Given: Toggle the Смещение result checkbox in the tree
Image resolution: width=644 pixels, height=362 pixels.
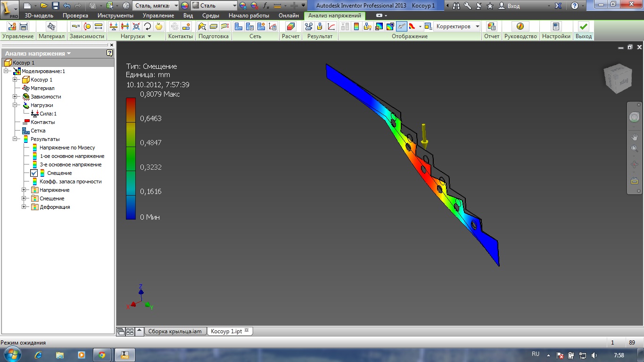Looking at the screenshot, I should (34, 173).
